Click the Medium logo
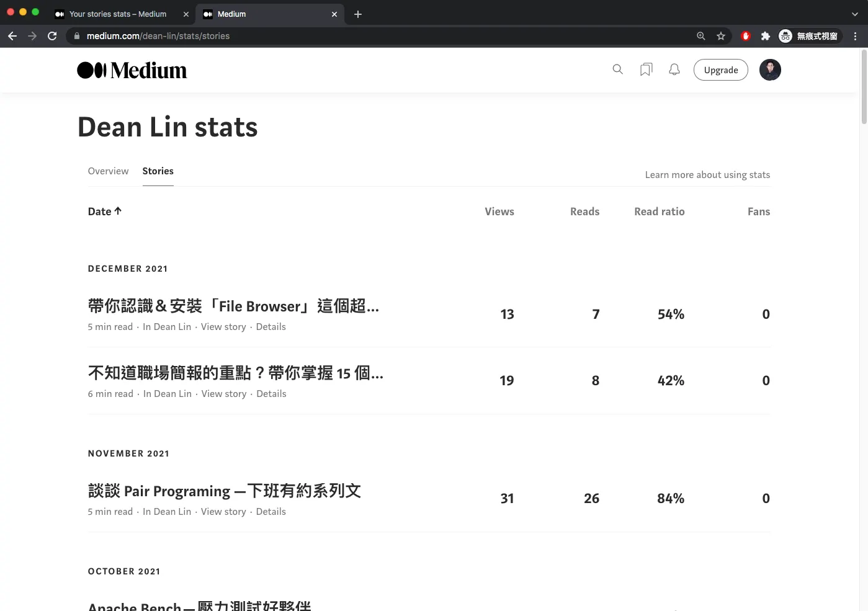868x611 pixels. pyautogui.click(x=132, y=70)
